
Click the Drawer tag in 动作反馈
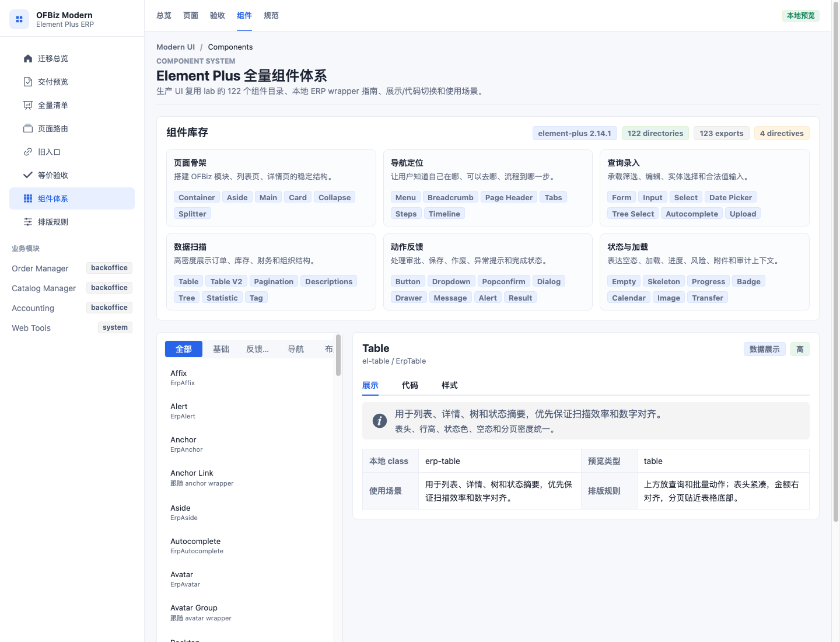(x=408, y=298)
